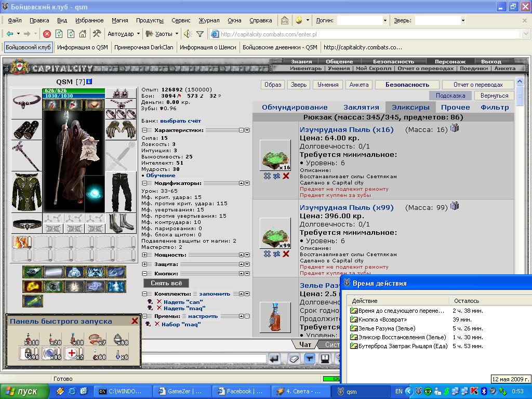The image size is (532, 399).
Task: Click the hammer tools icon in toolbar
Action: click(x=97, y=34)
